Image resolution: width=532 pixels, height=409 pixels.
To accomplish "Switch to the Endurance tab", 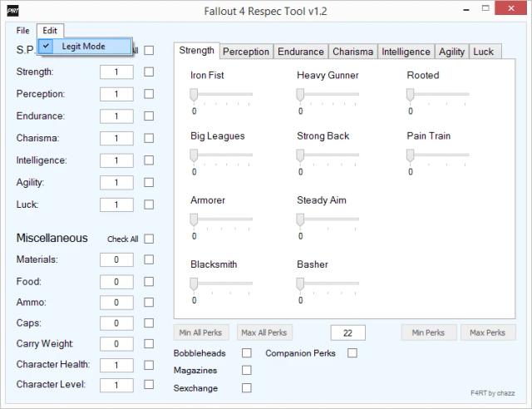I will tap(301, 52).
